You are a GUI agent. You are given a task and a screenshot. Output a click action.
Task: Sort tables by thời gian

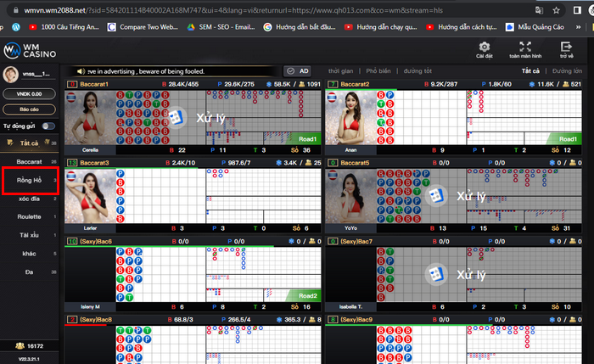(x=340, y=70)
